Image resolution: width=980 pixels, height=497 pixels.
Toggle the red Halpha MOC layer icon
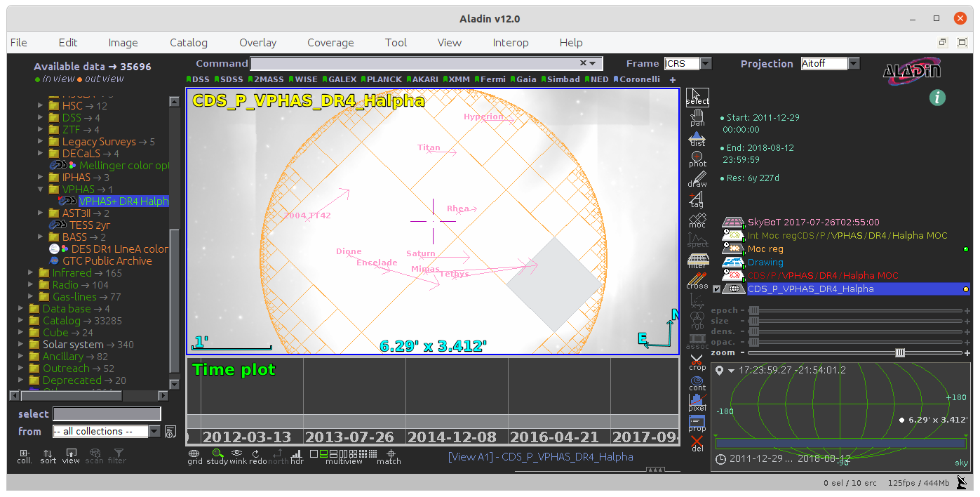[x=734, y=275]
